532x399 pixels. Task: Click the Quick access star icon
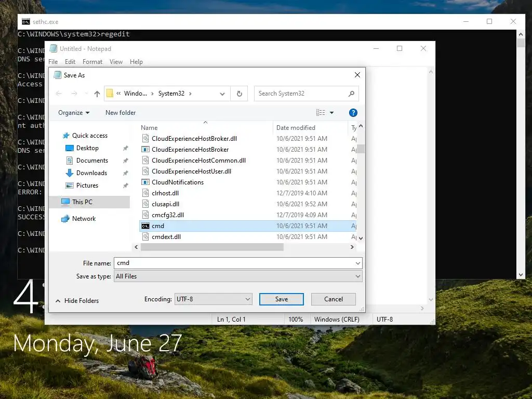(x=66, y=136)
